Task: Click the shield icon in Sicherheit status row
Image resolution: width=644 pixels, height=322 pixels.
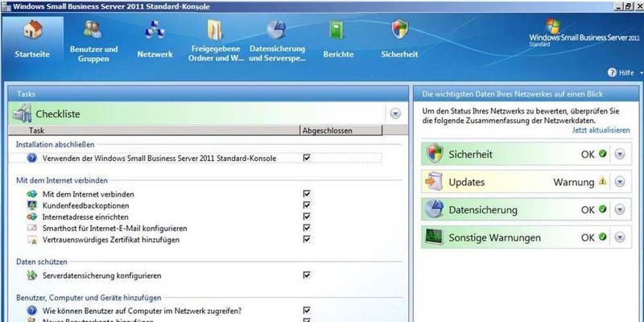Action: point(435,154)
